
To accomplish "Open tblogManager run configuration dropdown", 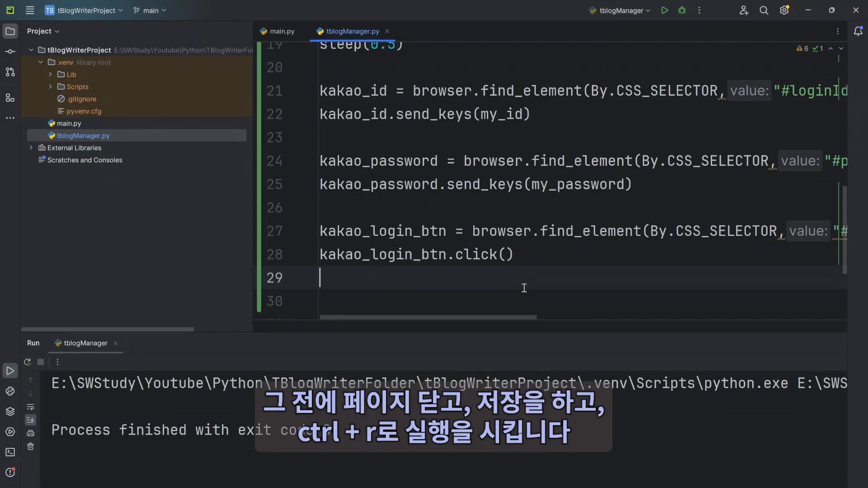I will click(620, 10).
